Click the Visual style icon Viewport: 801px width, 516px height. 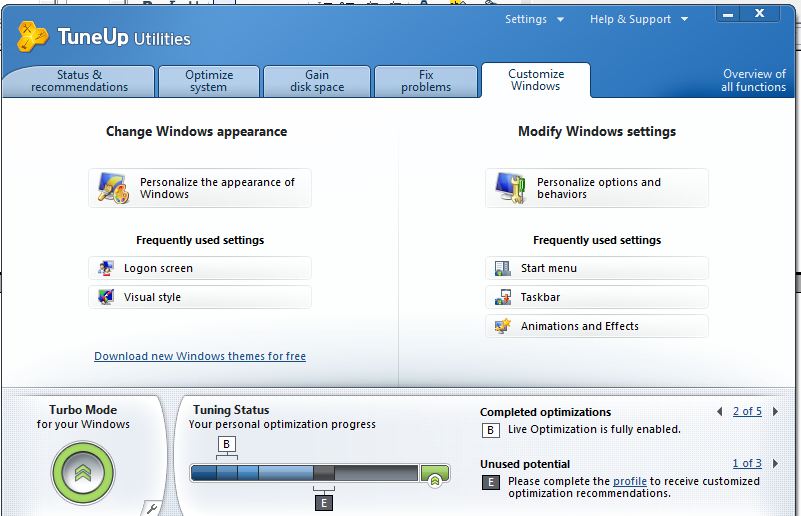(x=107, y=297)
